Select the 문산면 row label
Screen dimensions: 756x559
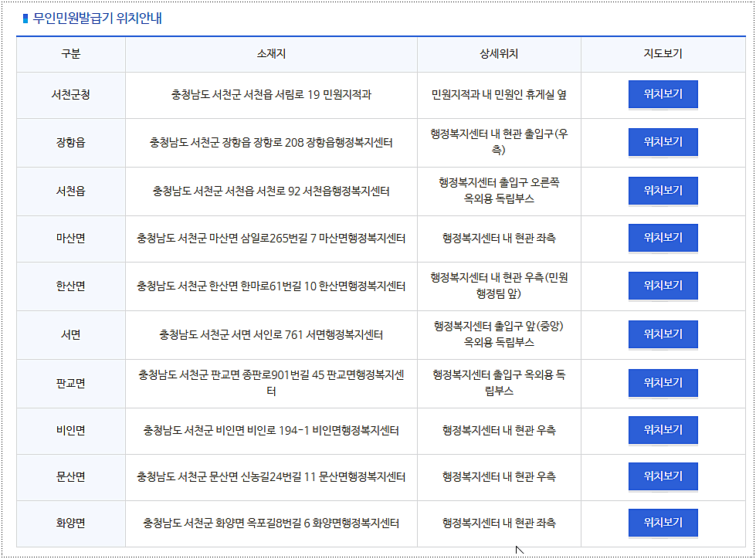tap(71, 476)
